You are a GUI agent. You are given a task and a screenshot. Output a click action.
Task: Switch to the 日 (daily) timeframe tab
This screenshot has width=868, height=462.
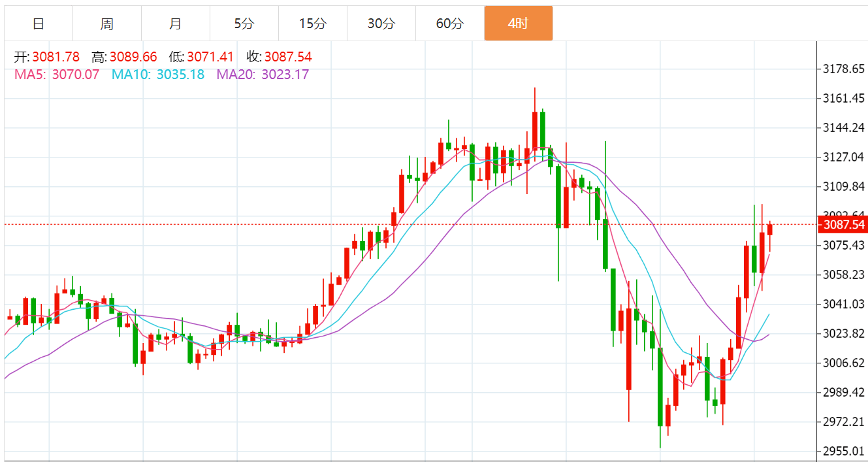point(39,24)
